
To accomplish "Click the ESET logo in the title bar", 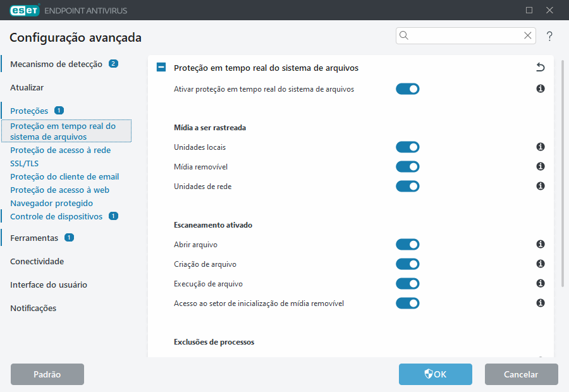I will [24, 10].
